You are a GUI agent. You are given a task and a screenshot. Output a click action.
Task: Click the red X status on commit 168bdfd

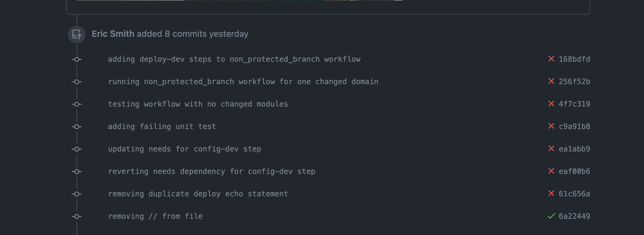(x=552, y=59)
